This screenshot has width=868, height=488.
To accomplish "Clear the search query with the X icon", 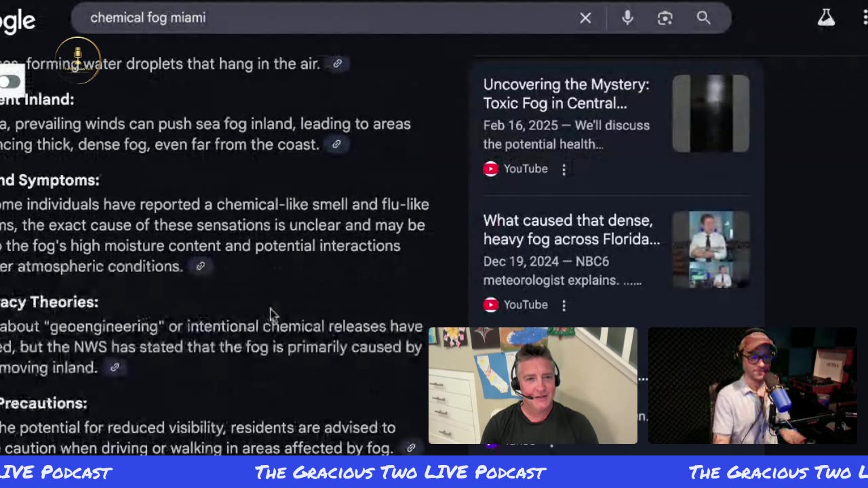I will coord(585,18).
